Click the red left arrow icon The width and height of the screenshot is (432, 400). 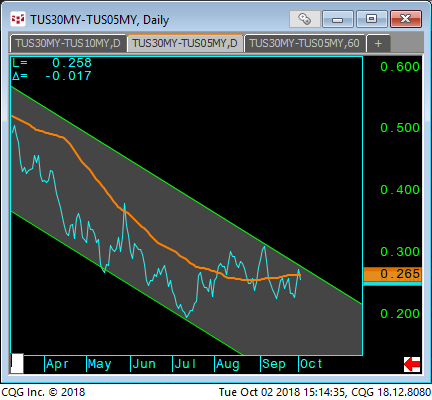pyautogui.click(x=412, y=364)
